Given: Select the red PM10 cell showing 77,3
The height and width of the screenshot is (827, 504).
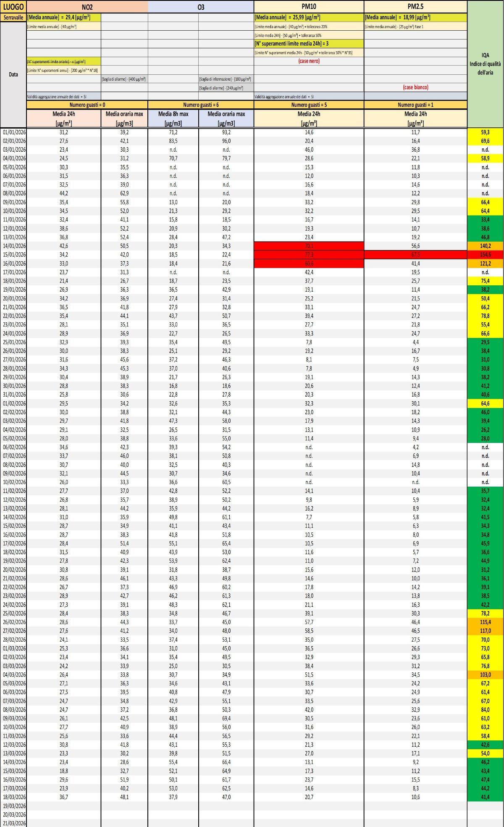Looking at the screenshot, I should pyautogui.click(x=309, y=255).
